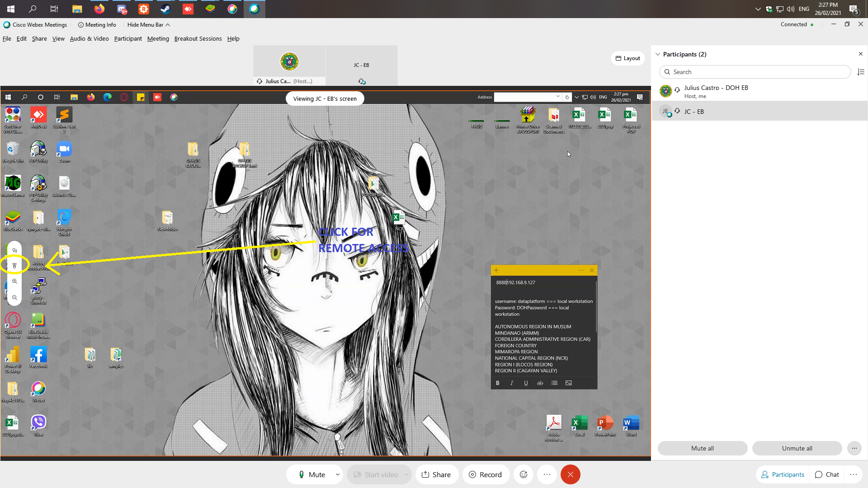The width and height of the screenshot is (868, 488).
Task: Open the Participant menu
Action: pos(128,39)
